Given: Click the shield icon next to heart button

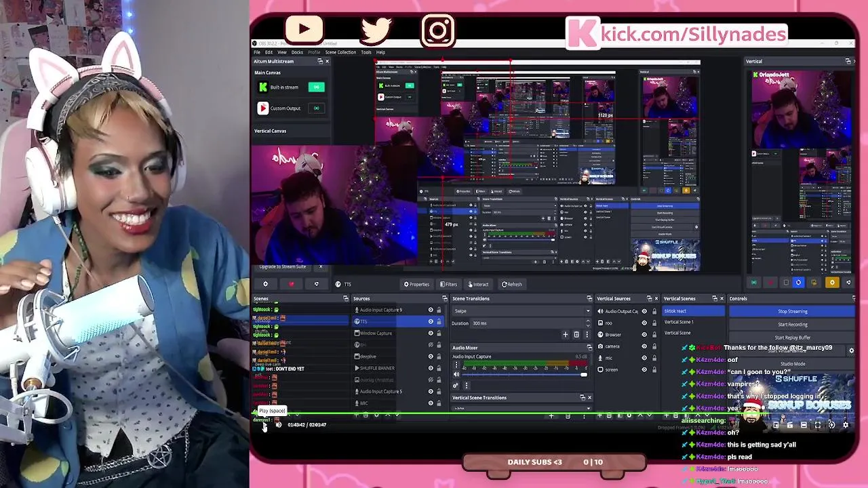Looking at the screenshot, I should (316, 284).
